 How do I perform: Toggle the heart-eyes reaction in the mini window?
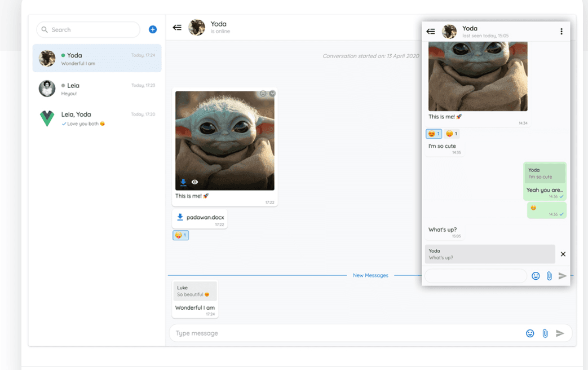(433, 134)
